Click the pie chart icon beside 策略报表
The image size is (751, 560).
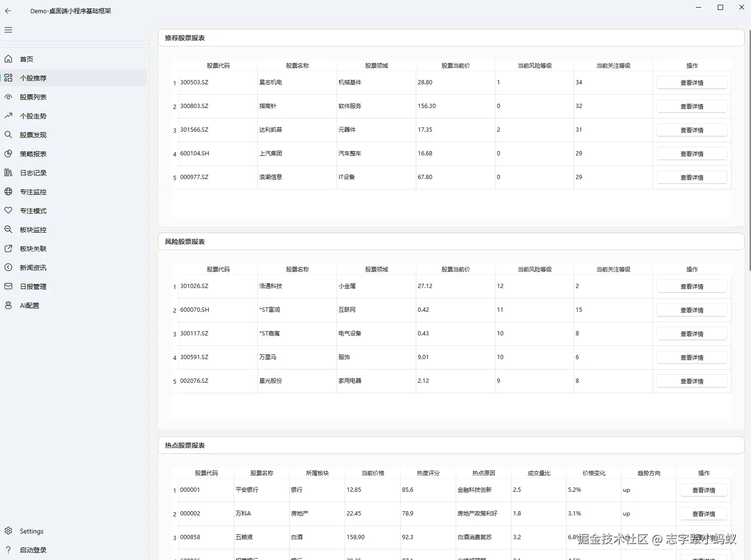click(8, 154)
